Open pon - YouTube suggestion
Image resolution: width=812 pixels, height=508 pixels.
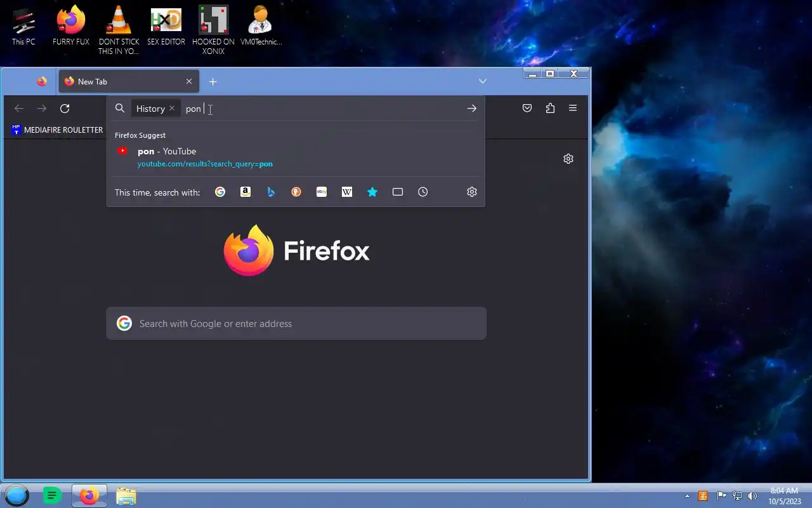pos(296,157)
